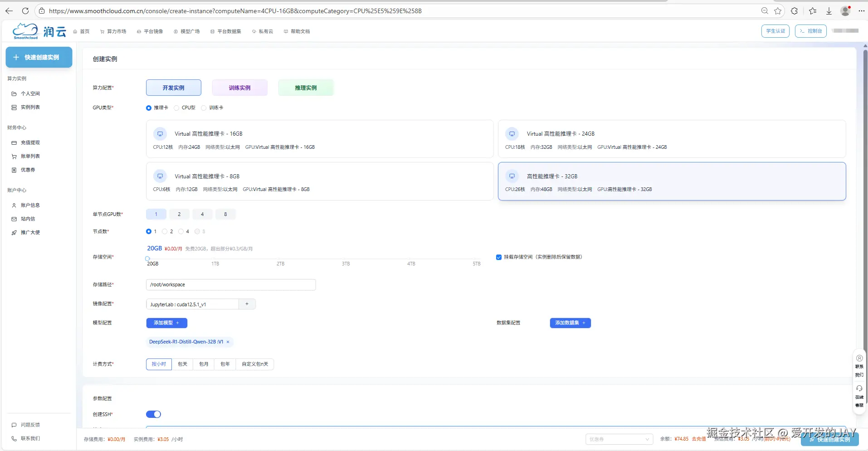Select node count 4 radio
This screenshot has height=451, width=868.
pos(181,231)
